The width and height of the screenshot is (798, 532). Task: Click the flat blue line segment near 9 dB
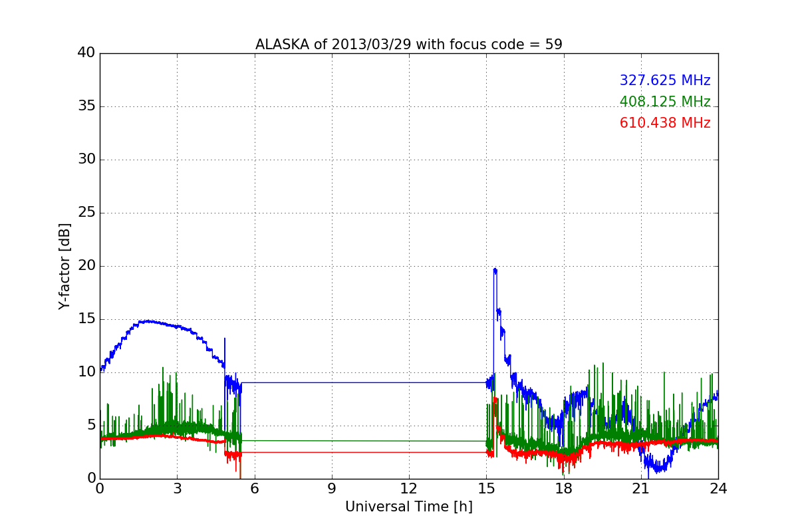pyautogui.click(x=364, y=382)
